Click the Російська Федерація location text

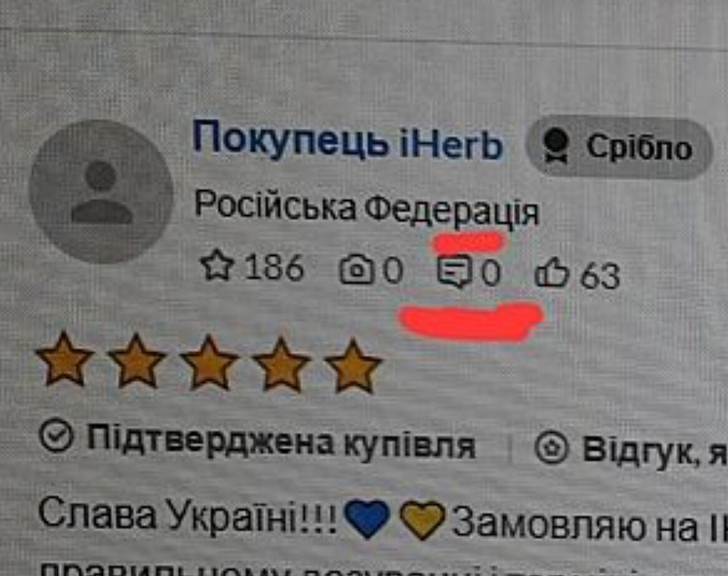(366, 209)
